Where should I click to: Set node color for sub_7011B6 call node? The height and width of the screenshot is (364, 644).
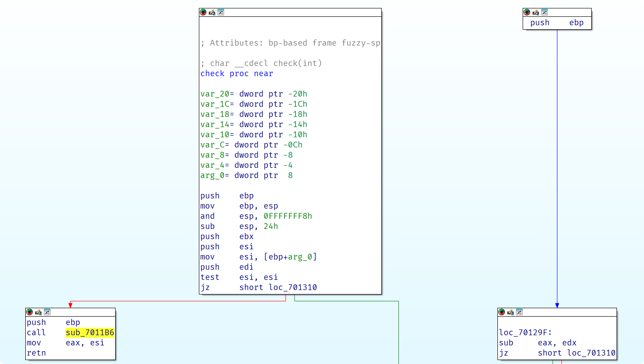29,312
